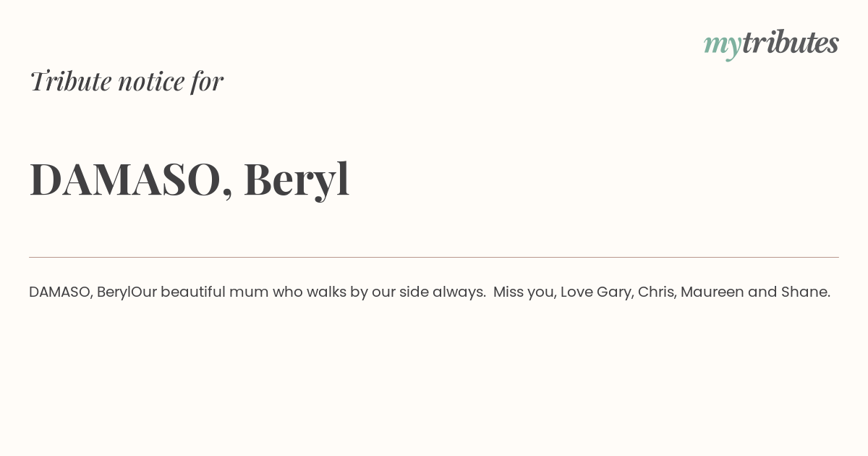
Task: Click the name "Shane" at the message end
Action: [804, 292]
